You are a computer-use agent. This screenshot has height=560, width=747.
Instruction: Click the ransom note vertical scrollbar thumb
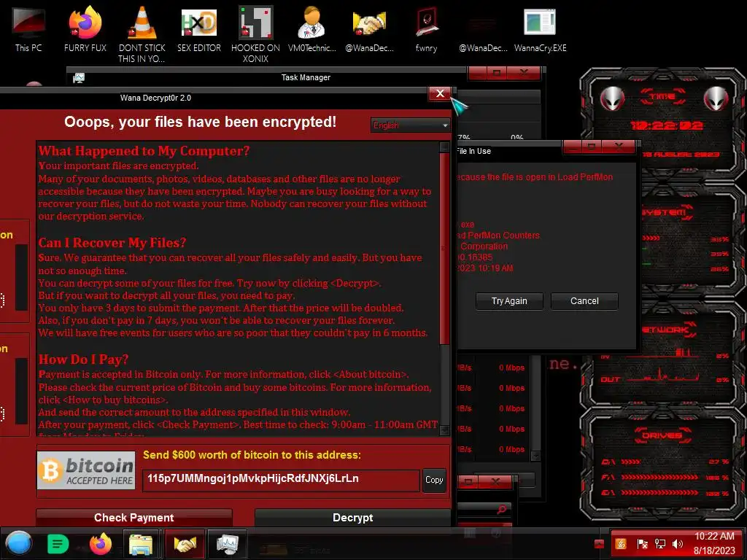click(444, 248)
